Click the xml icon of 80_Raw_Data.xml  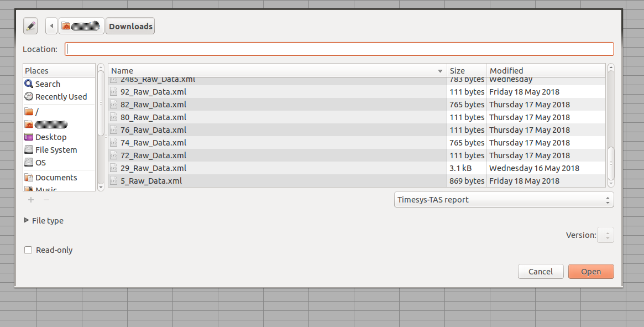(114, 117)
